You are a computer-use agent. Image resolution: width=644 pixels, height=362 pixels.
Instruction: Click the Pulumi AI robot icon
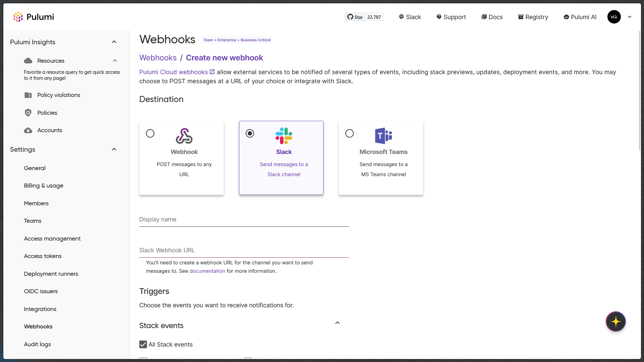point(566,17)
